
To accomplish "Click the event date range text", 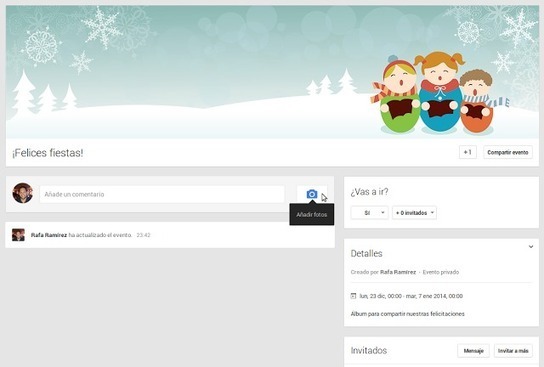I will pos(411,296).
